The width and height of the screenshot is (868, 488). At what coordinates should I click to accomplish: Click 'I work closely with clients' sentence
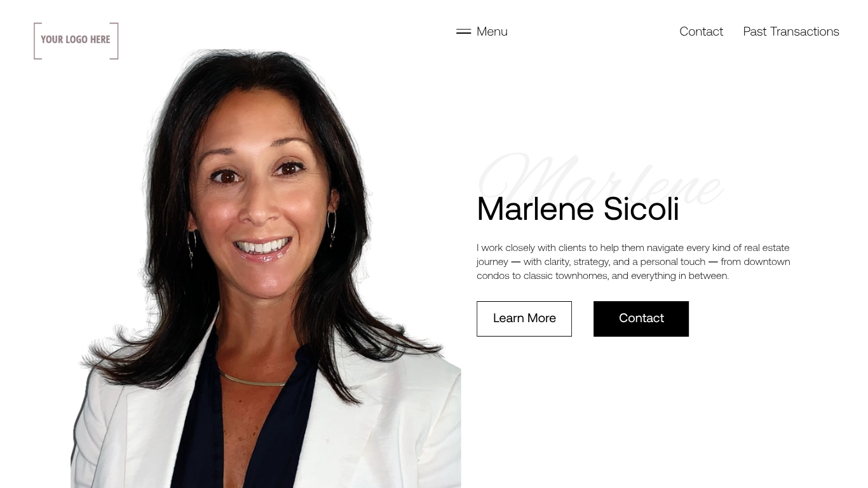(531, 248)
